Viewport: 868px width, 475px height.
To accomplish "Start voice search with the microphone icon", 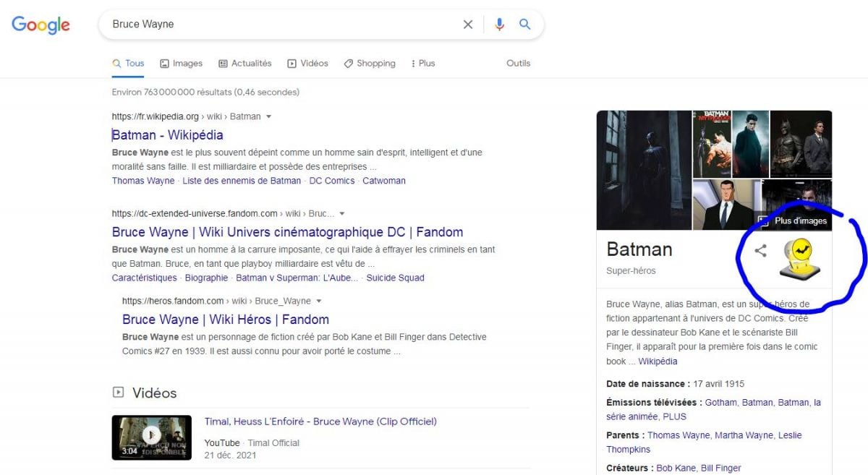I will [499, 25].
